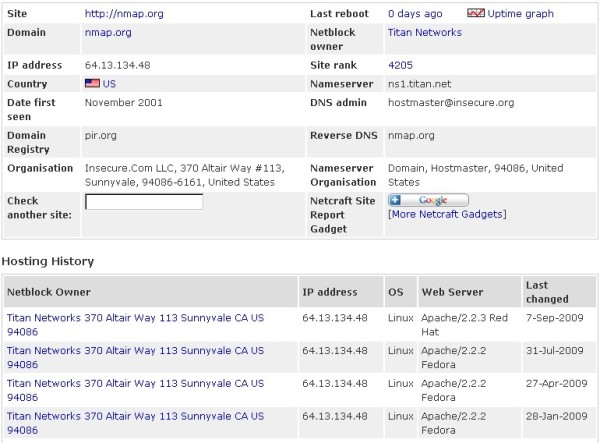
Task: Click the US country link
Action: [109, 84]
